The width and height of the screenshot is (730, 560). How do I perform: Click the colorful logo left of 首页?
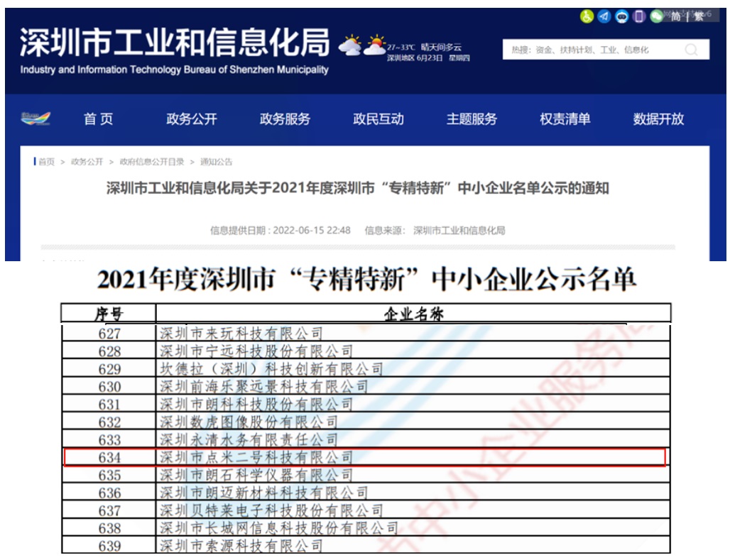(x=36, y=119)
